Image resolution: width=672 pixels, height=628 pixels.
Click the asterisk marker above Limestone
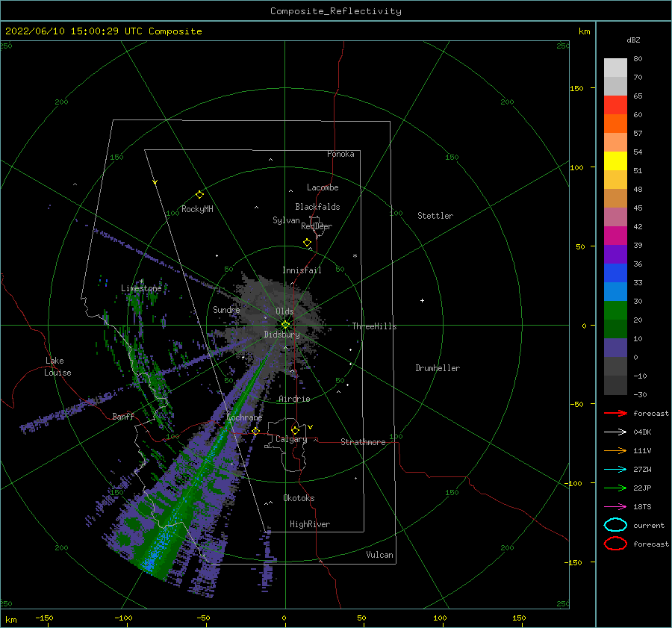142,282
